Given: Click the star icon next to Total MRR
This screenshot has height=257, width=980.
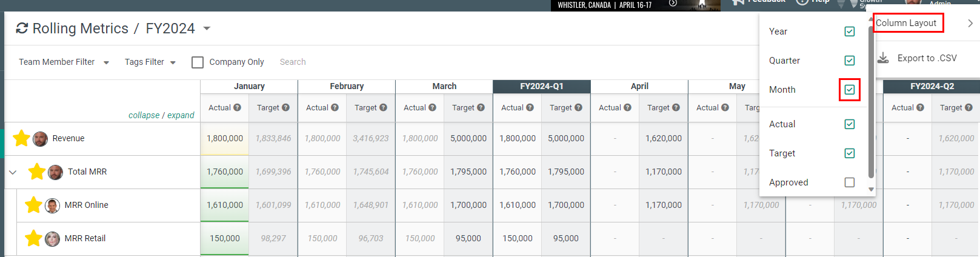Looking at the screenshot, I should point(36,172).
